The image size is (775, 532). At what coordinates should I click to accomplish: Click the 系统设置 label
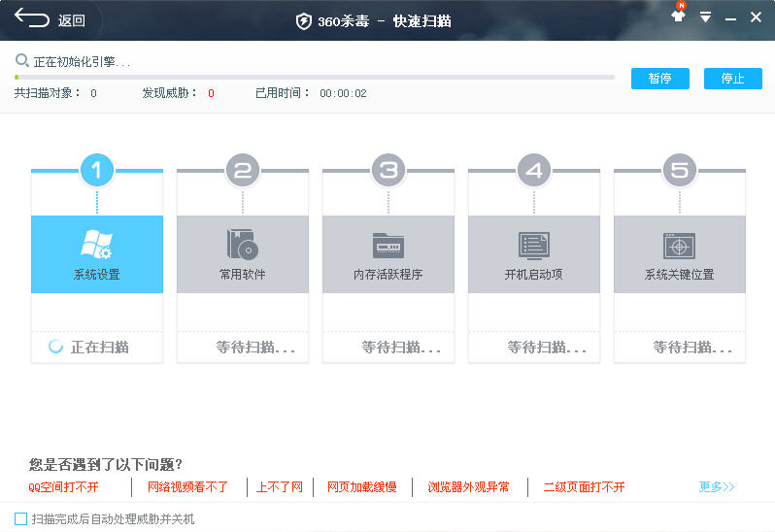pyautogui.click(x=97, y=275)
